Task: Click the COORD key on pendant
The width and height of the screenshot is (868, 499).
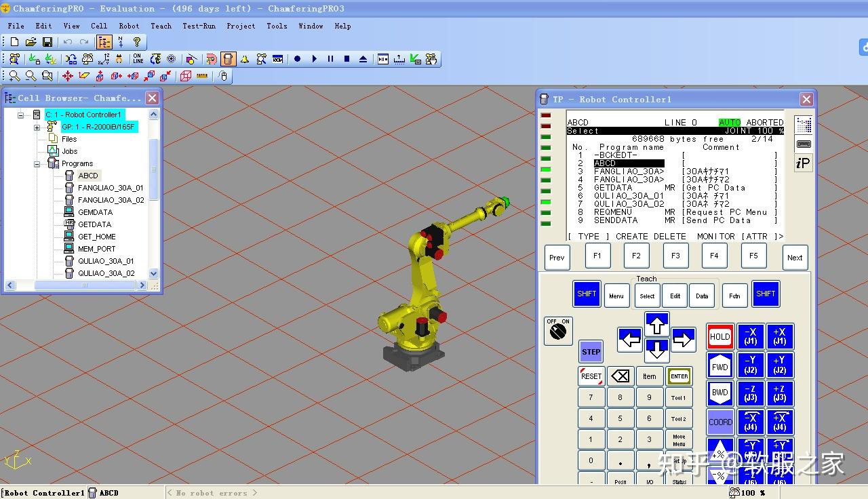Action: (x=720, y=422)
